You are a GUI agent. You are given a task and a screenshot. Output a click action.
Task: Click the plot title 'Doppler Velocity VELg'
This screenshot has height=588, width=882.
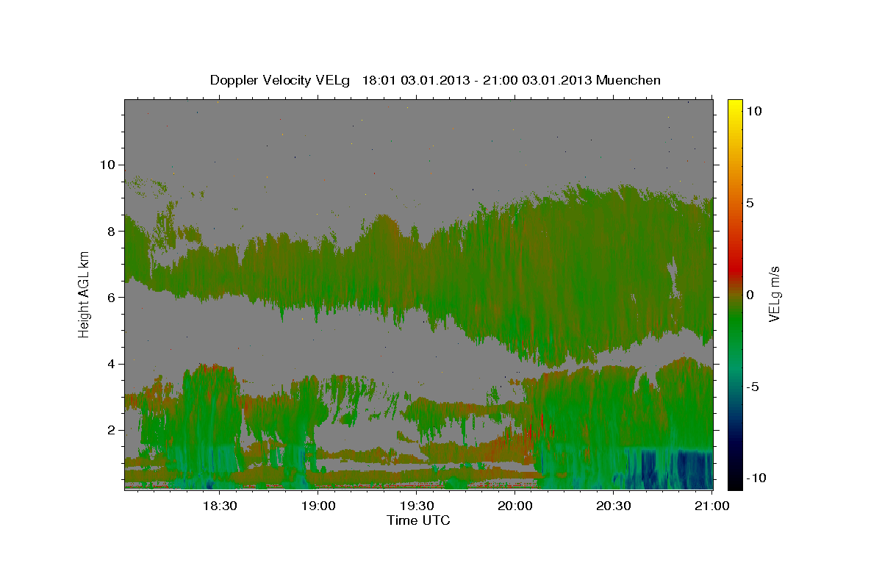(x=280, y=80)
